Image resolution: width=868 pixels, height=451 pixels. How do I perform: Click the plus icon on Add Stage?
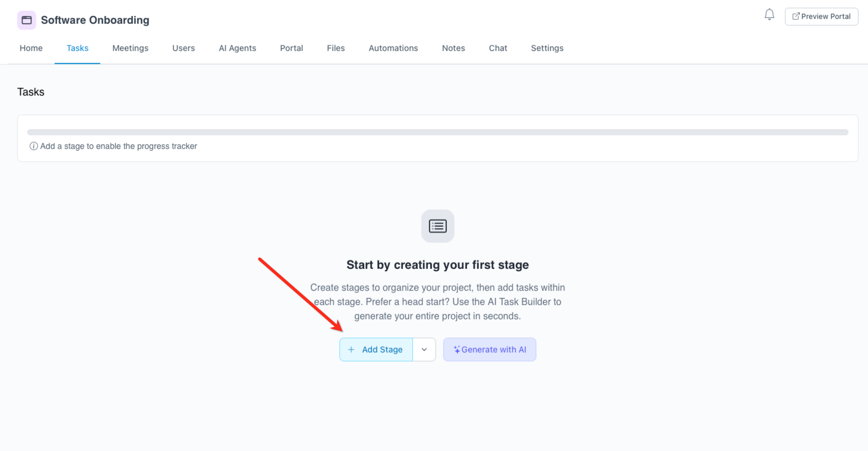[351, 350]
